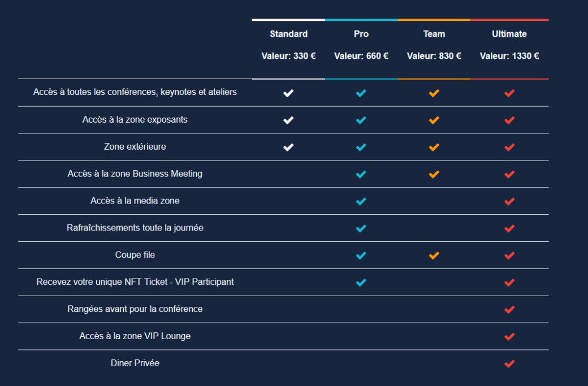Select the Pro plan column header
Image resolution: width=588 pixels, height=386 pixels.
click(361, 34)
